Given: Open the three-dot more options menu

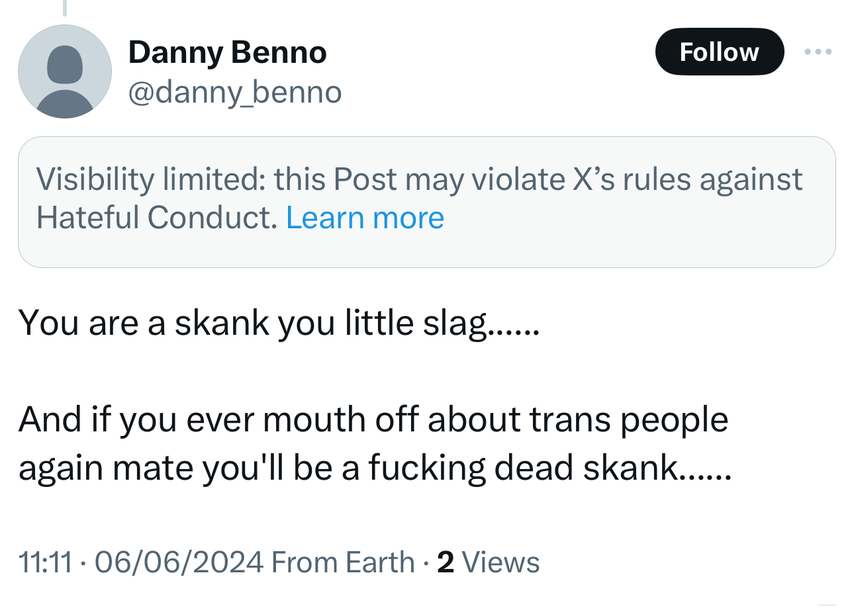Looking at the screenshot, I should tap(818, 52).
